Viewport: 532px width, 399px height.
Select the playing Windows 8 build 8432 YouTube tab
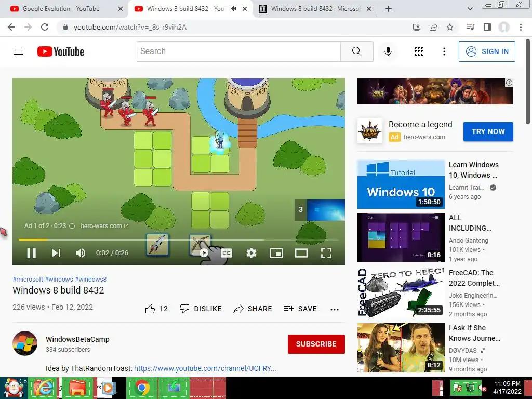click(x=185, y=9)
